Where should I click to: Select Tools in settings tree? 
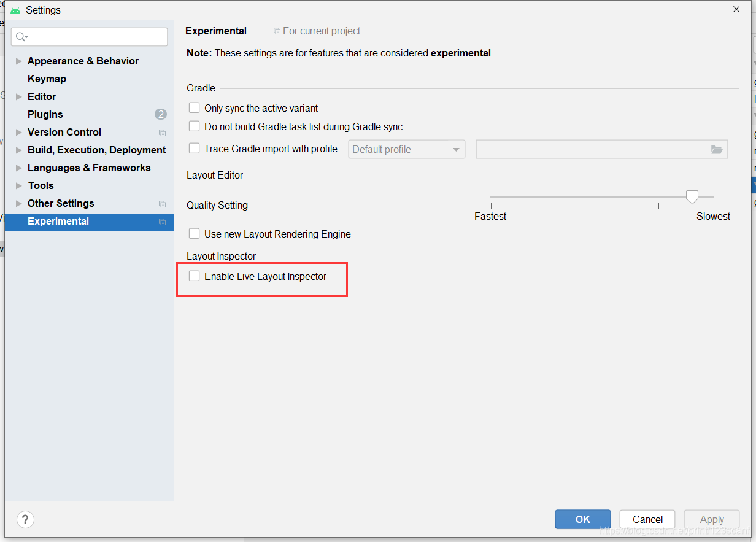40,185
